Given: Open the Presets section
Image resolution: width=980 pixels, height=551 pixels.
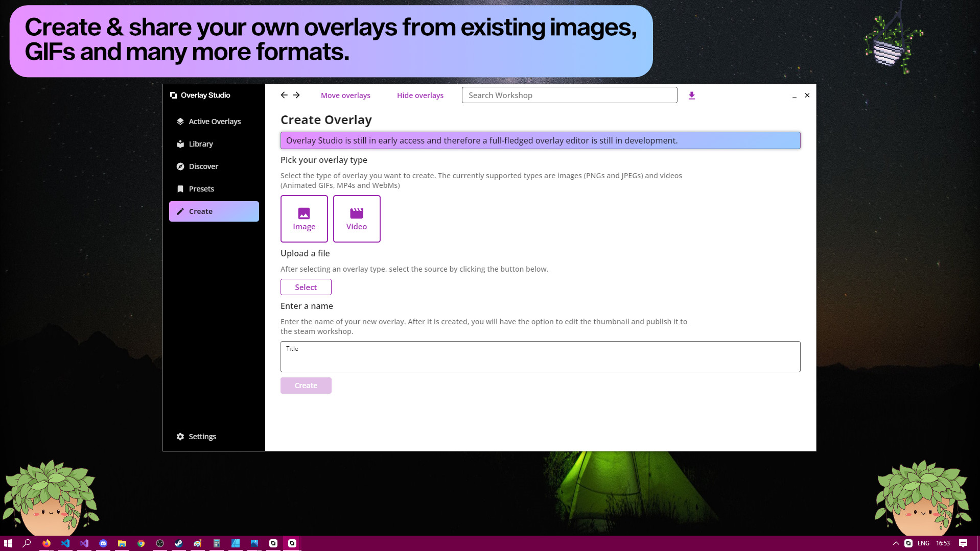Looking at the screenshot, I should 201,189.
